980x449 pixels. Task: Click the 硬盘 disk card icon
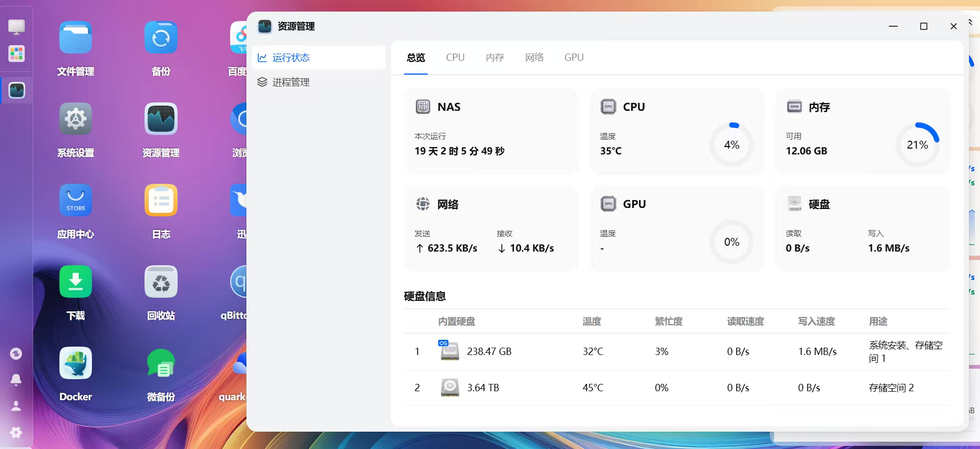click(x=795, y=203)
